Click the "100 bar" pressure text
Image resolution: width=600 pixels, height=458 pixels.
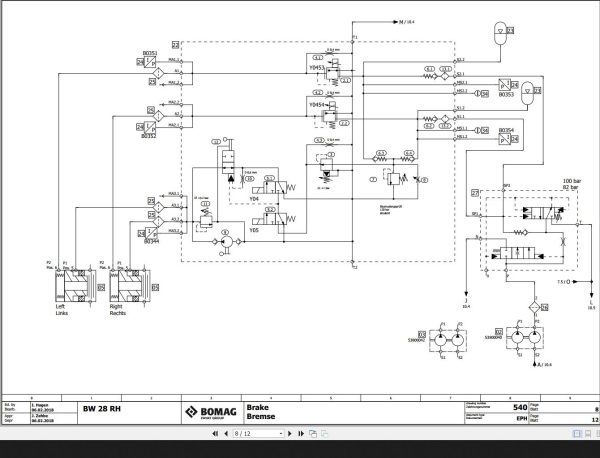(x=572, y=181)
